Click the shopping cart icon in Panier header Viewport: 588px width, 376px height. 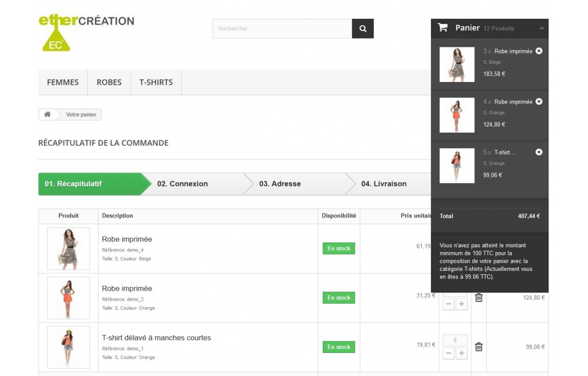pyautogui.click(x=442, y=27)
